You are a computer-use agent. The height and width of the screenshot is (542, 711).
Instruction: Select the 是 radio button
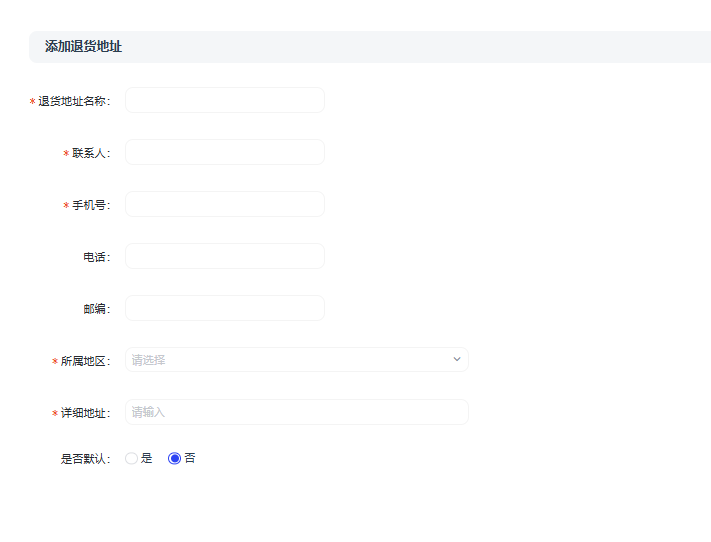[131, 458]
